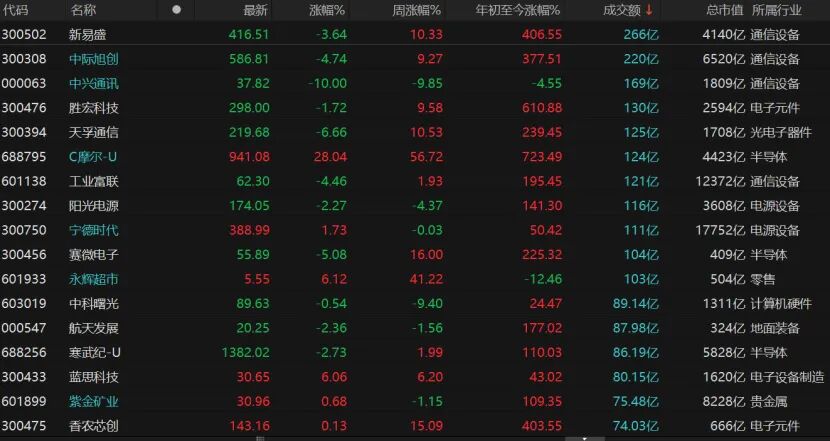
Task: Click turnover value 74.03亿
Action: pos(636,426)
